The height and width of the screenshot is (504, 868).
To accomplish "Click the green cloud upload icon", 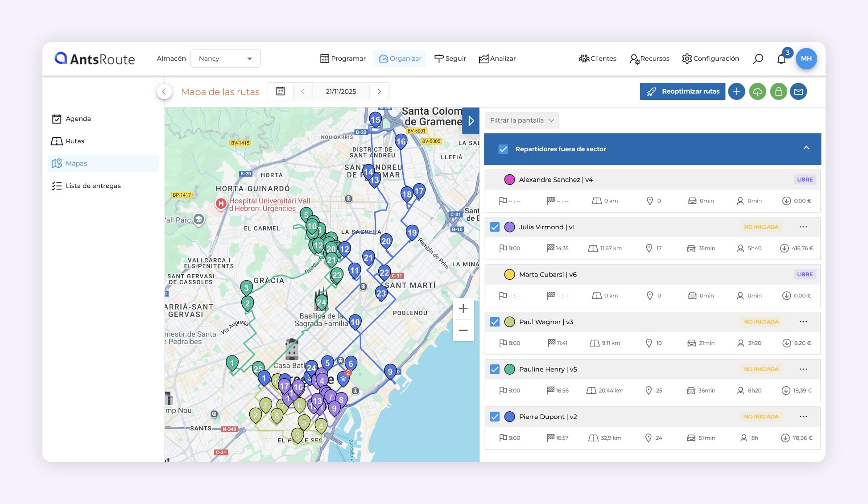I will point(757,91).
